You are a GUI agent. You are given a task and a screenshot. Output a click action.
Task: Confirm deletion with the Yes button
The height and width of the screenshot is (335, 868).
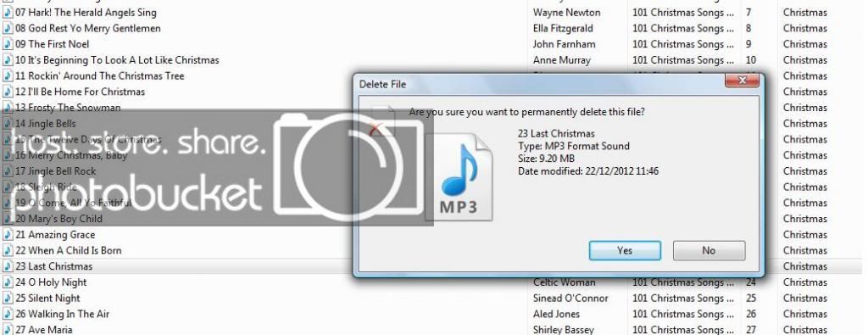point(625,250)
